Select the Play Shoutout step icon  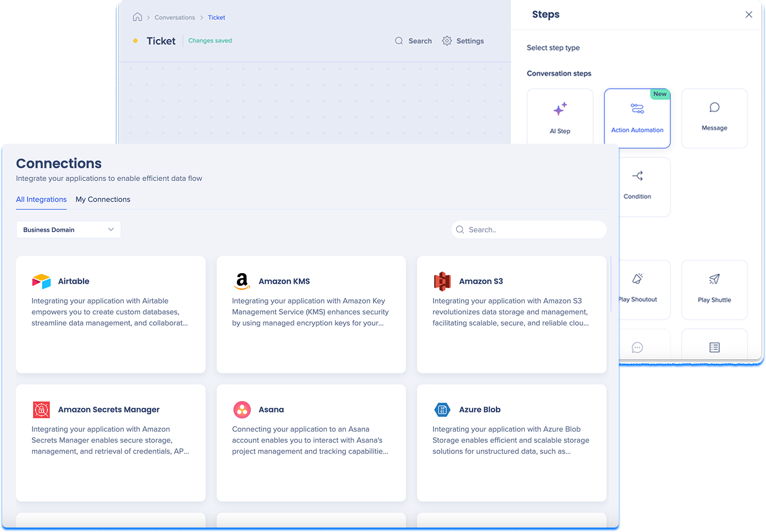click(638, 279)
